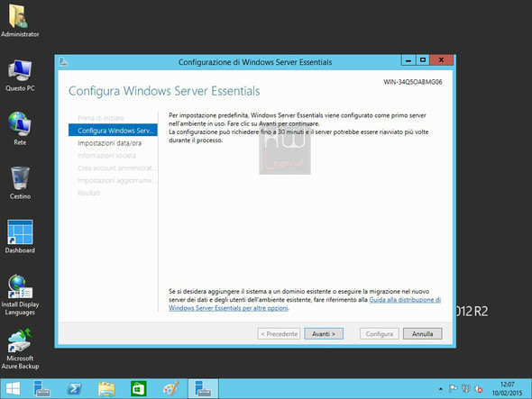Screen dimensions: 532x399
Task: Select the Configura Windows Serv... step
Action: 113,131
